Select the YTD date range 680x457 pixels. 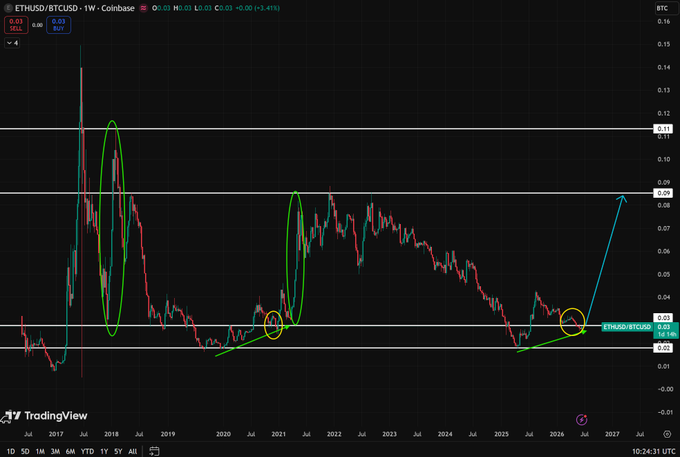click(87, 451)
